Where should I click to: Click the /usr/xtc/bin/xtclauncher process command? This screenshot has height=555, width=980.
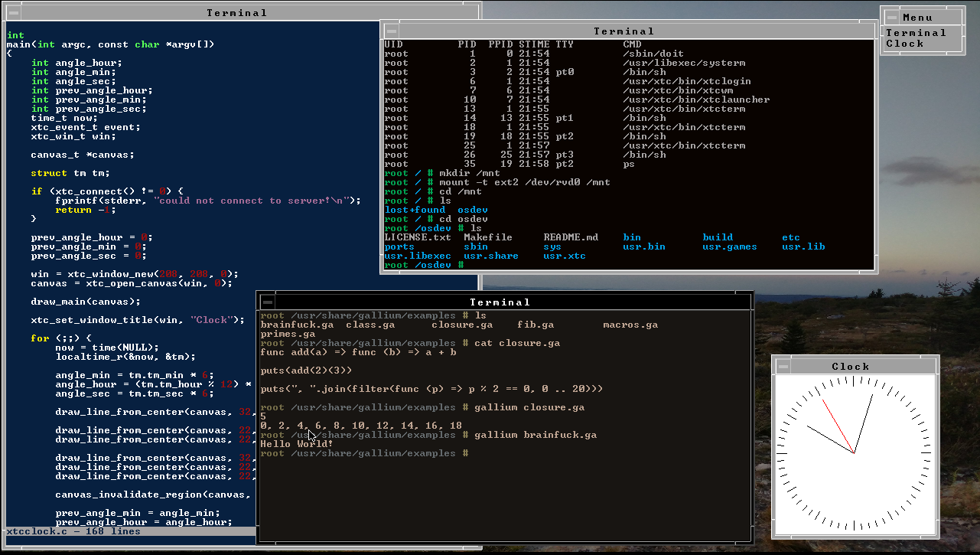point(696,100)
